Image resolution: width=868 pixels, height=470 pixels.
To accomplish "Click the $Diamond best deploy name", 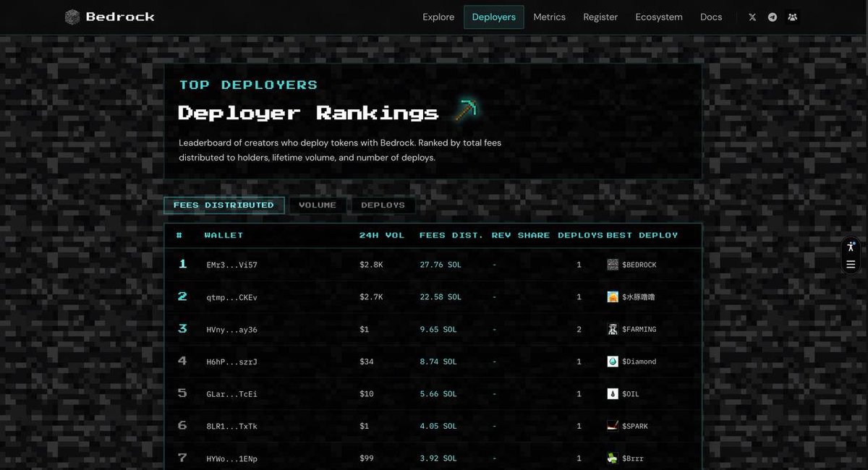I will point(639,362).
